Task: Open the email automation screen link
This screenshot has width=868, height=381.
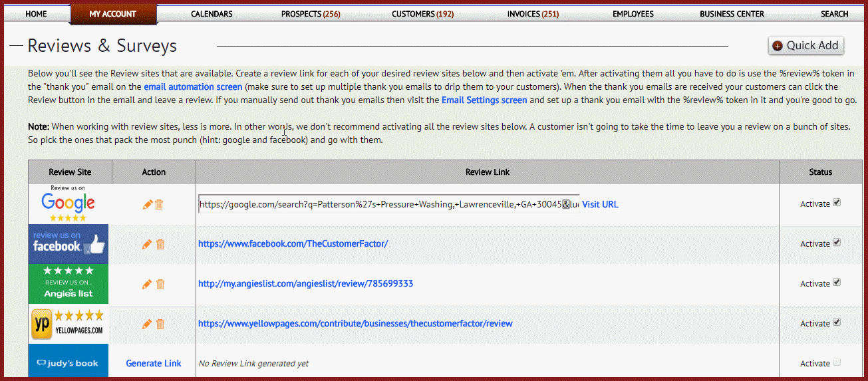Action: 193,86
